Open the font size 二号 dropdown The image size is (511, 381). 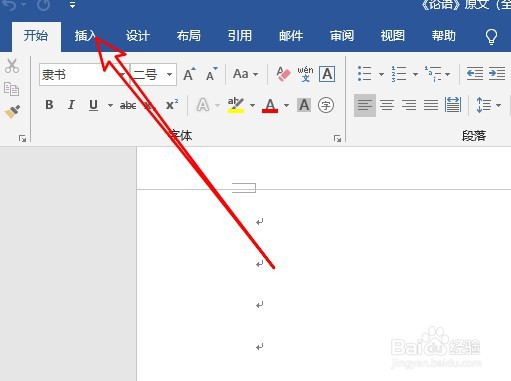(170, 75)
